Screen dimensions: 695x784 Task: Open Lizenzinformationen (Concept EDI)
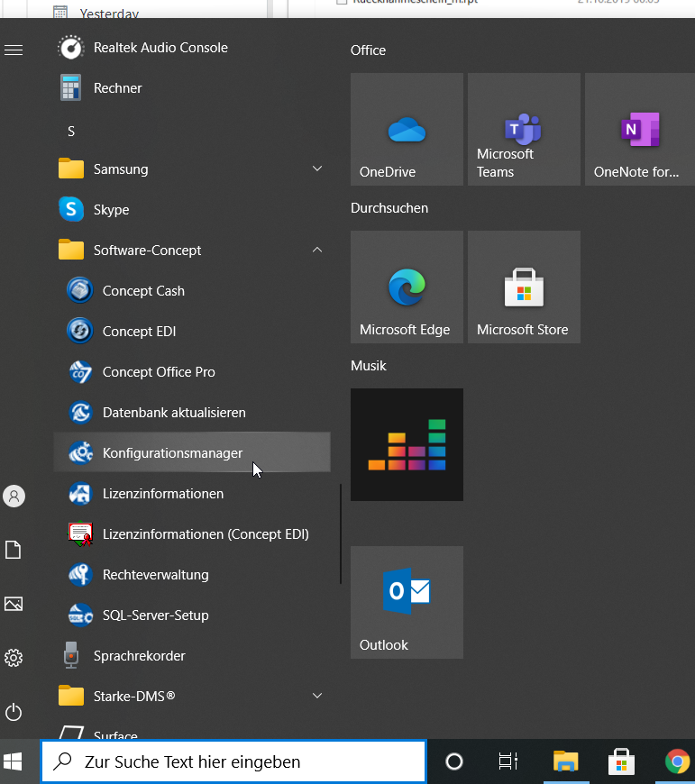(x=205, y=534)
